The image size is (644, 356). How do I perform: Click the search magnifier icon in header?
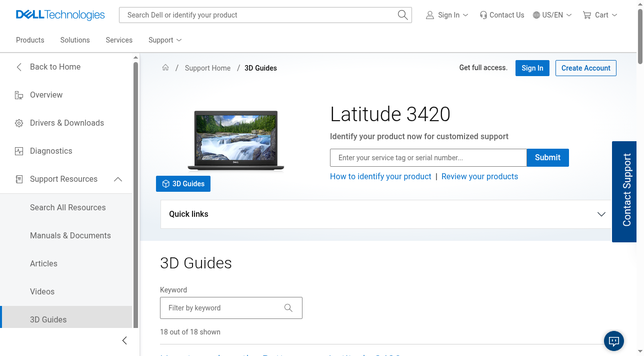coord(402,15)
